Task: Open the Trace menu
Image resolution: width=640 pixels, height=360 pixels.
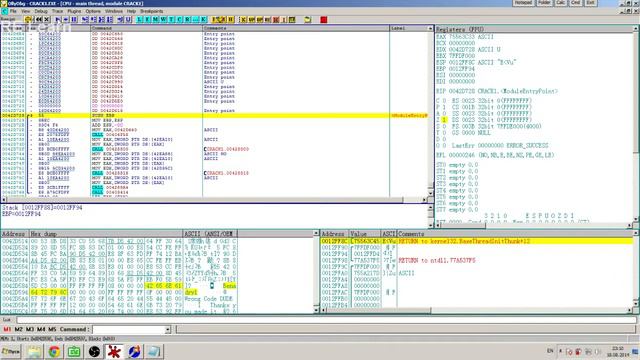Action: 58,11
